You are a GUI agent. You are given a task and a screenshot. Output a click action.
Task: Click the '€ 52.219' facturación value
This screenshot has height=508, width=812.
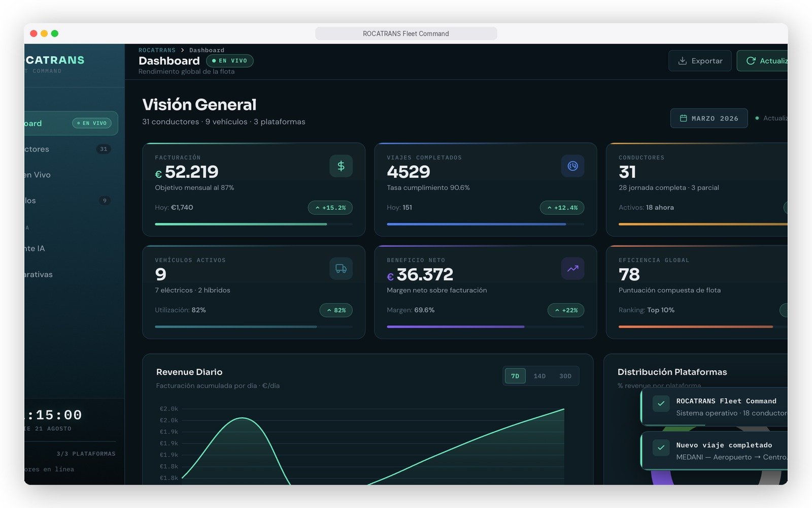(x=187, y=172)
